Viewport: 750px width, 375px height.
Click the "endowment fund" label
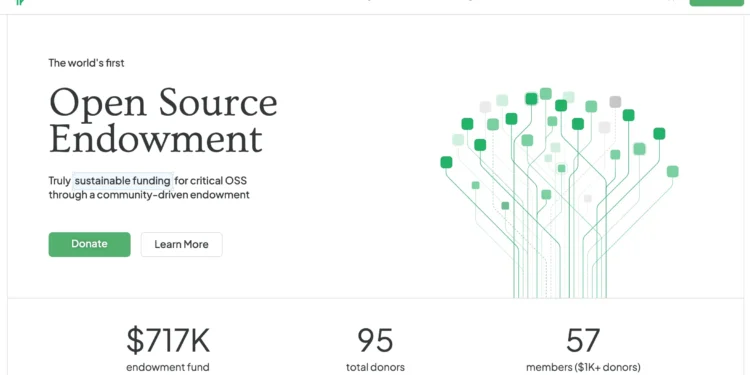168,367
